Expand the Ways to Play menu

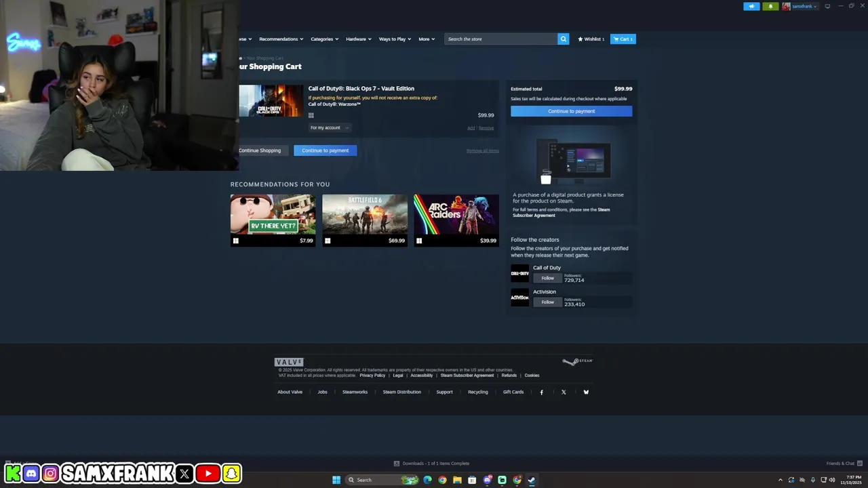coord(395,39)
